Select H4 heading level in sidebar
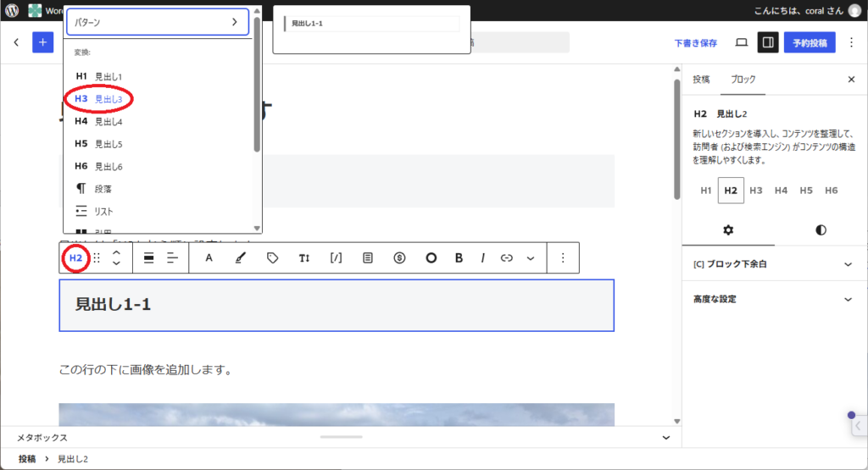868x470 pixels. click(x=781, y=191)
